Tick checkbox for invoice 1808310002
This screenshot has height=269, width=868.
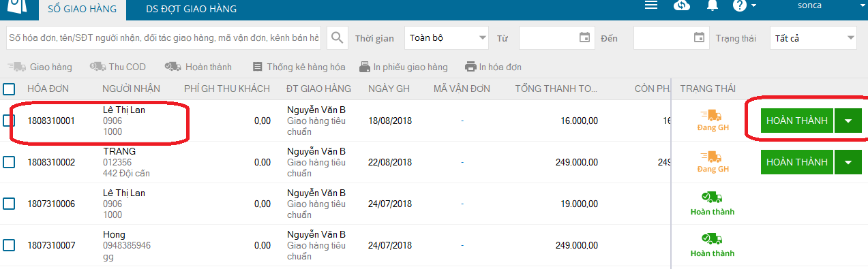point(9,162)
